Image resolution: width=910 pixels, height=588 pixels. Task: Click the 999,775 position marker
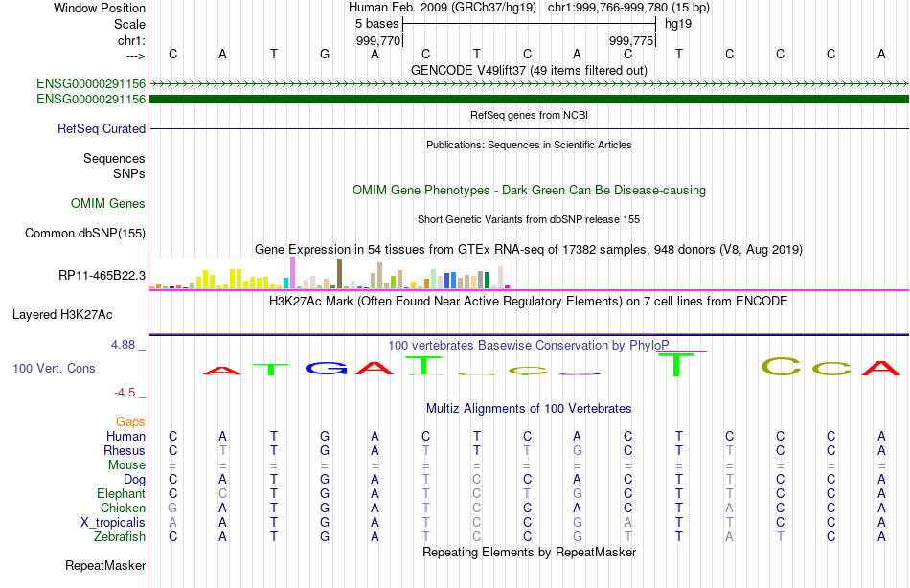click(x=631, y=40)
